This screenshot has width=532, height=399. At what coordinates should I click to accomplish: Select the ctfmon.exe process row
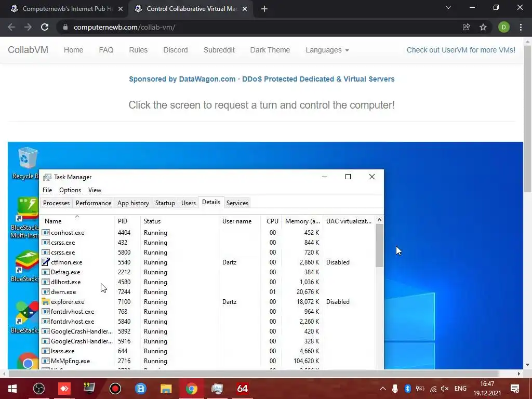click(207, 262)
